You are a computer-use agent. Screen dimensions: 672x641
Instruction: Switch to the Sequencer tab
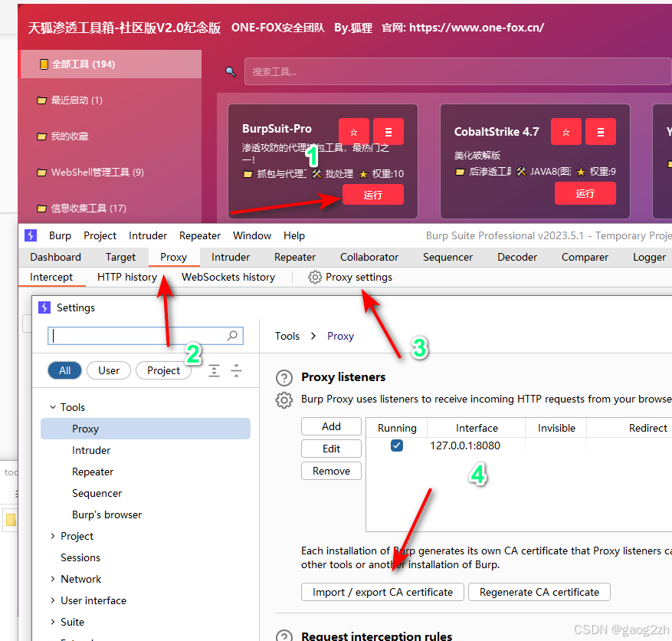click(x=447, y=257)
